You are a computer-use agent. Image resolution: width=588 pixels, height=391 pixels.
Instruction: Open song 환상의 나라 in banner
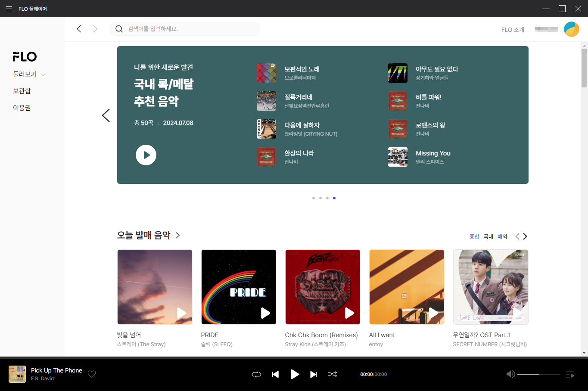click(299, 153)
